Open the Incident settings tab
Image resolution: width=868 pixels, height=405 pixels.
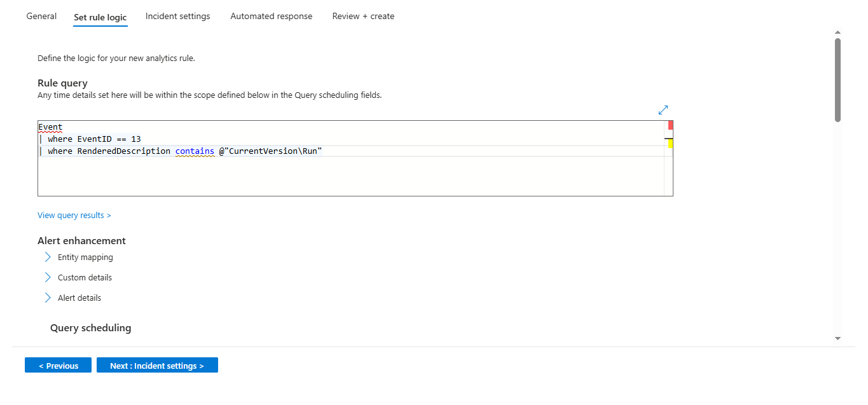tap(177, 17)
